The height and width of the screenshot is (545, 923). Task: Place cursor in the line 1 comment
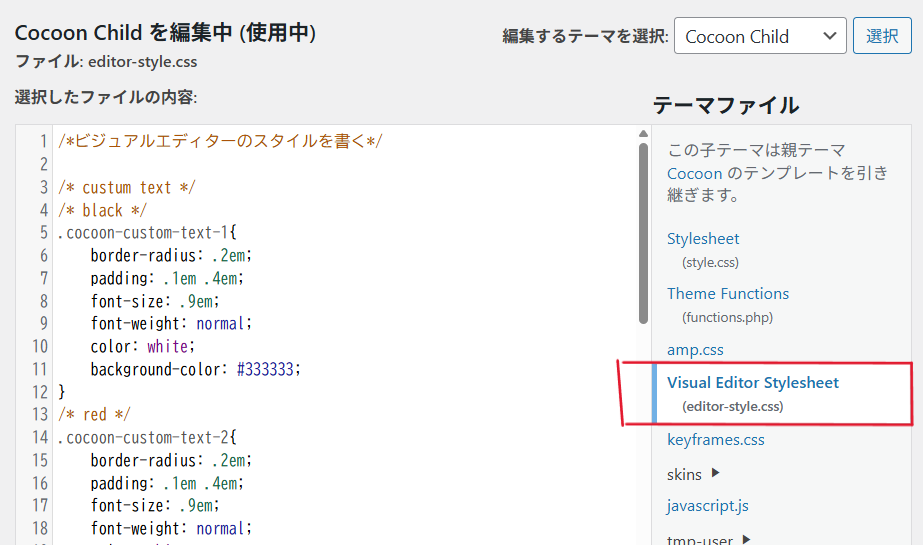coord(220,141)
